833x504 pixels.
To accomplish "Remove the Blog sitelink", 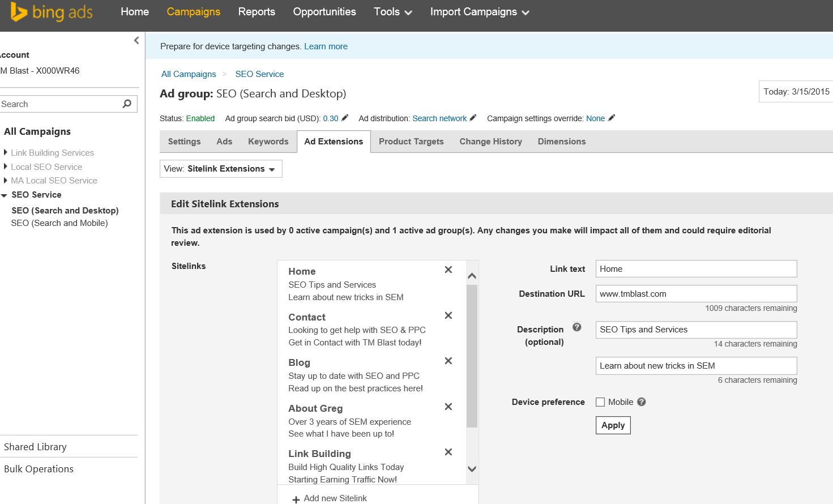I will click(x=448, y=361).
